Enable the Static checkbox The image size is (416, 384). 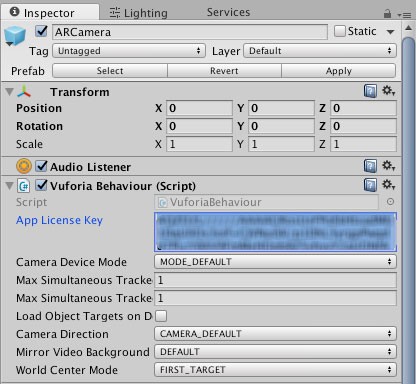[340, 31]
